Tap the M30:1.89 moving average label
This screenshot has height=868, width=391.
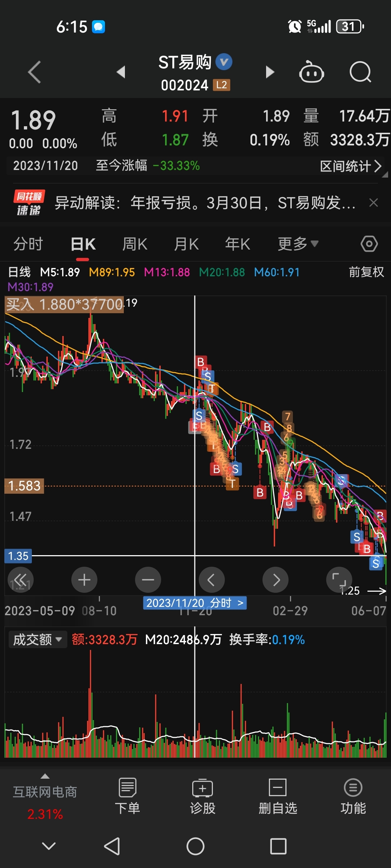pos(30,287)
